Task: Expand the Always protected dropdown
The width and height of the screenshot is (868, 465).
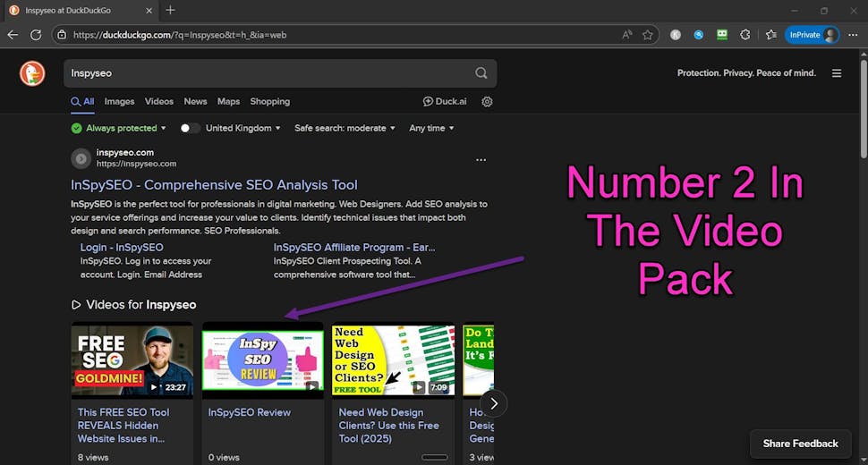Action: coord(119,128)
